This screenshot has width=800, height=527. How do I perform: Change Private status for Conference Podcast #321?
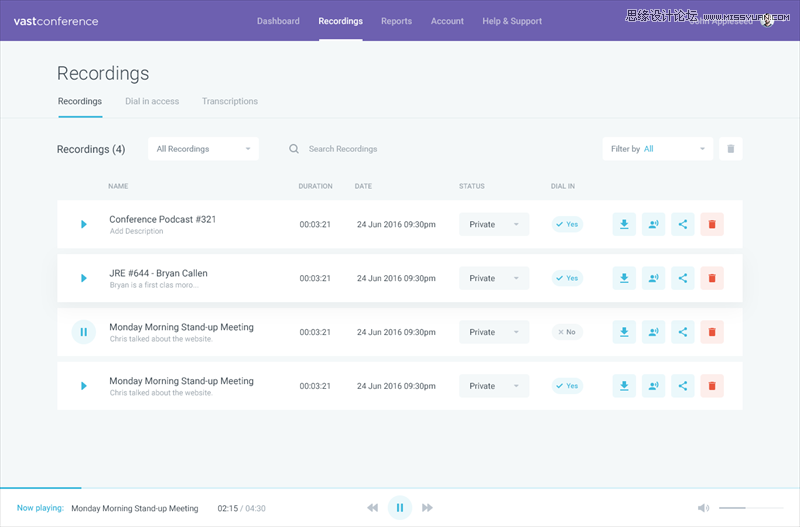click(x=494, y=225)
